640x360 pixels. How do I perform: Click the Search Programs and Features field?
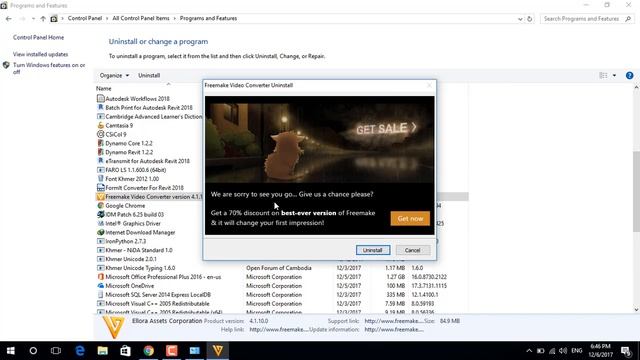point(587,19)
